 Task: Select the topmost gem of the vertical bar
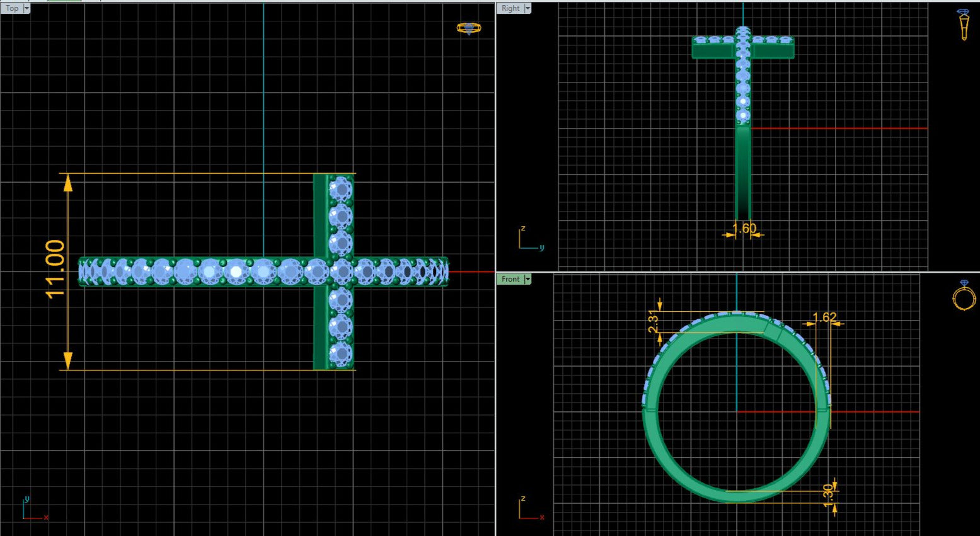[x=341, y=188]
